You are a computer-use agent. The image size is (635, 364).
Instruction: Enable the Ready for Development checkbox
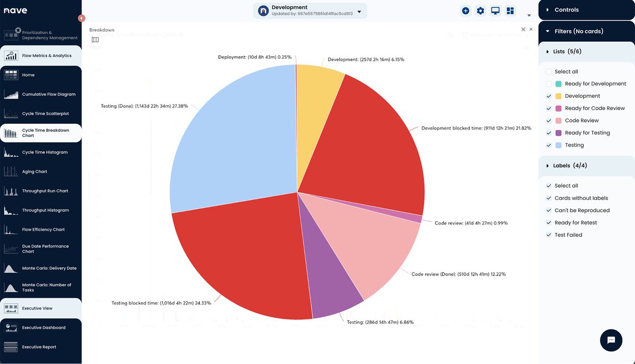pyautogui.click(x=549, y=84)
